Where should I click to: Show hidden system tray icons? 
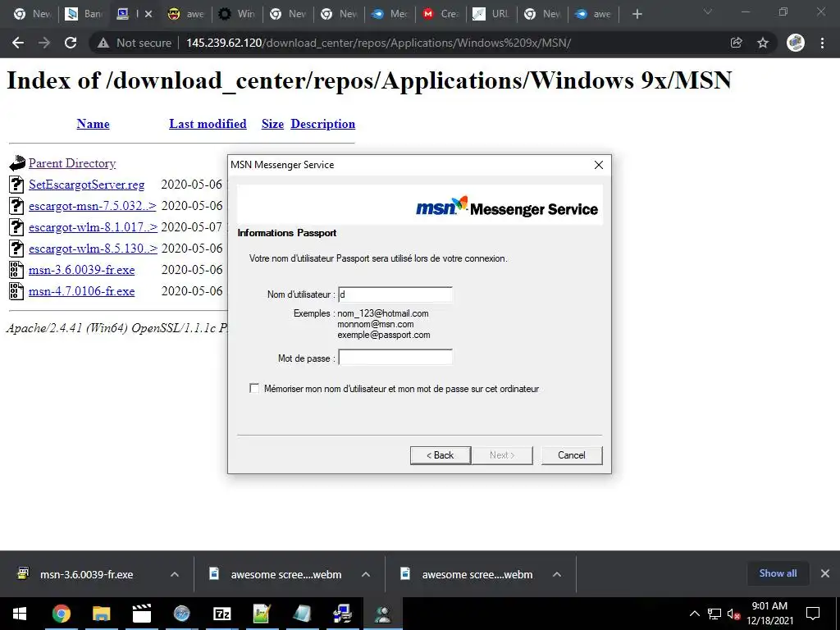pos(694,614)
